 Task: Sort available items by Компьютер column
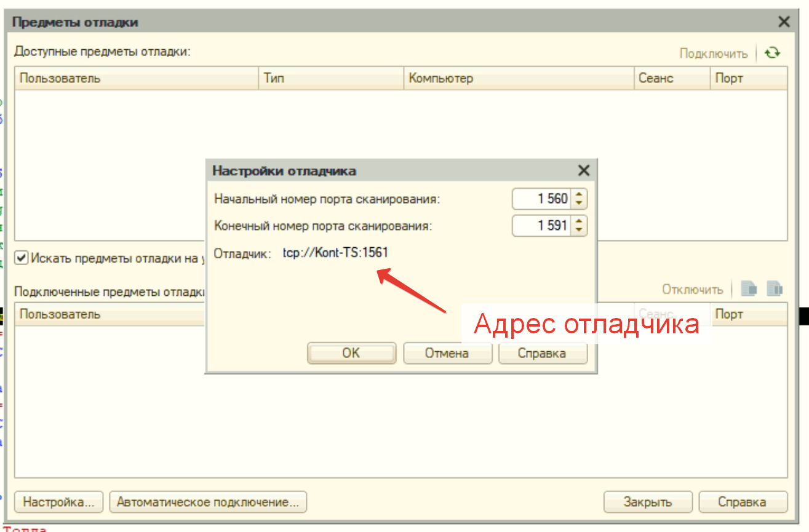click(519, 78)
